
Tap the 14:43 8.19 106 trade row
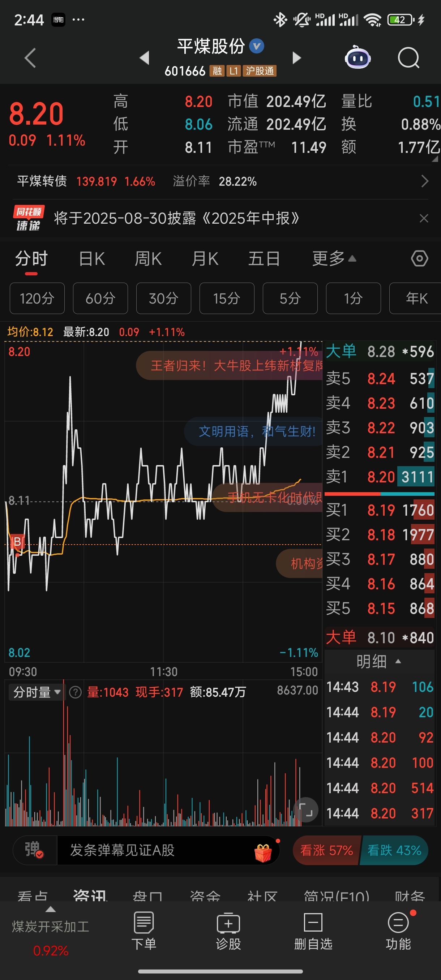click(380, 687)
